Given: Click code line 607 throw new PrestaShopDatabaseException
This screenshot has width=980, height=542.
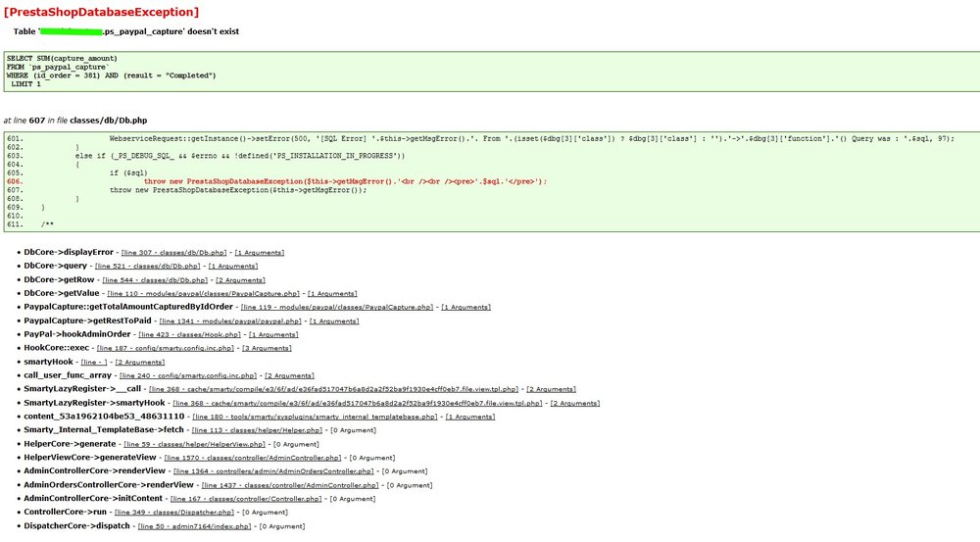Looking at the screenshot, I should click(238, 190).
